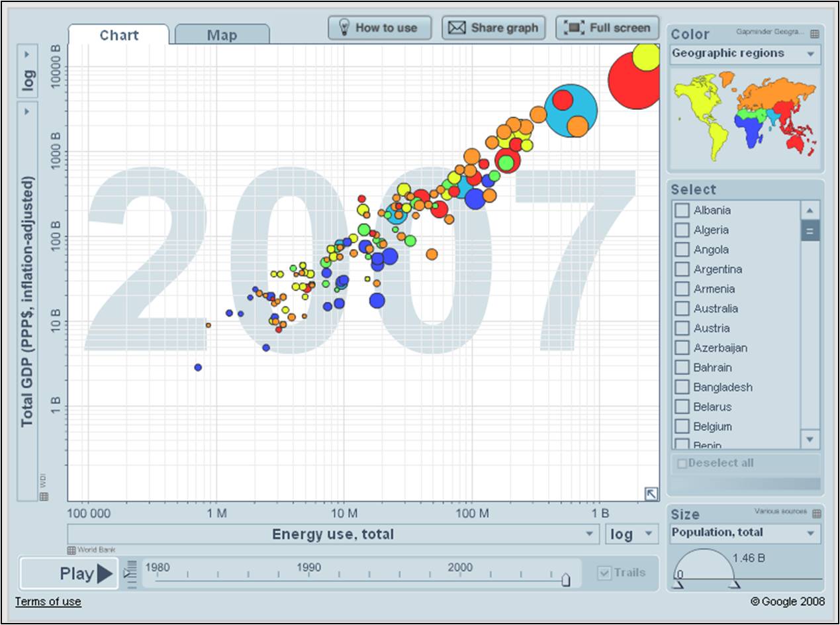Jump to 1980 on the timeline
The image size is (840, 625).
pos(157,567)
